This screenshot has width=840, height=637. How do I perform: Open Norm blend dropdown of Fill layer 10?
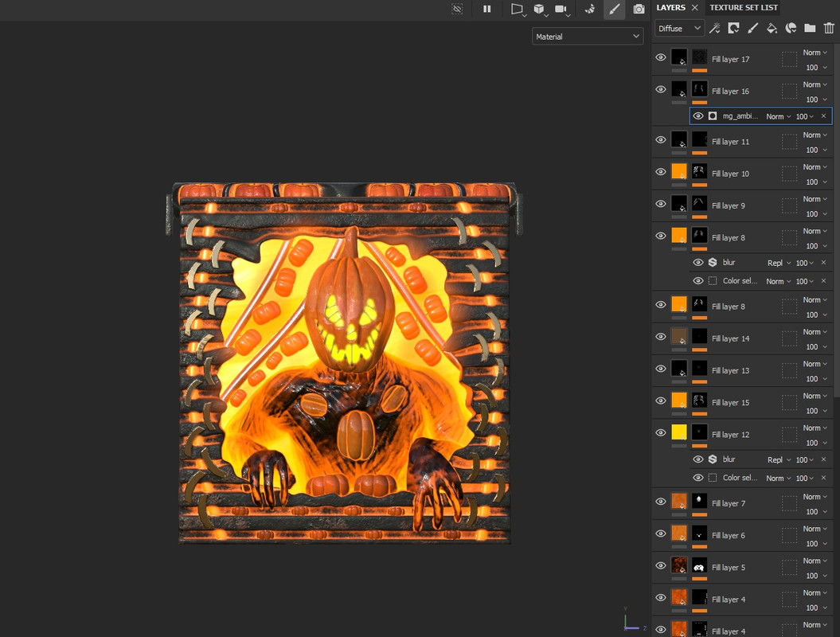(x=815, y=167)
